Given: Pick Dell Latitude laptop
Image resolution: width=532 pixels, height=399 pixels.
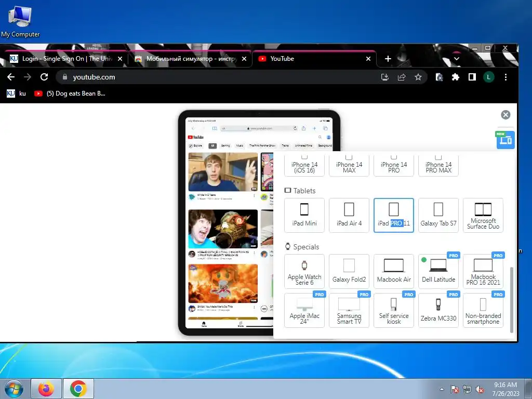Looking at the screenshot, I should point(438,271).
